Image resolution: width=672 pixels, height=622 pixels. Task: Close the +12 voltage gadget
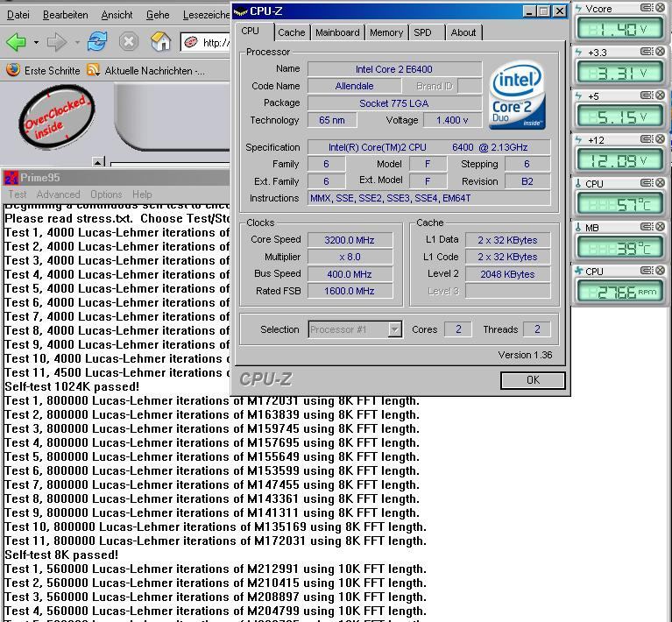pos(660,139)
